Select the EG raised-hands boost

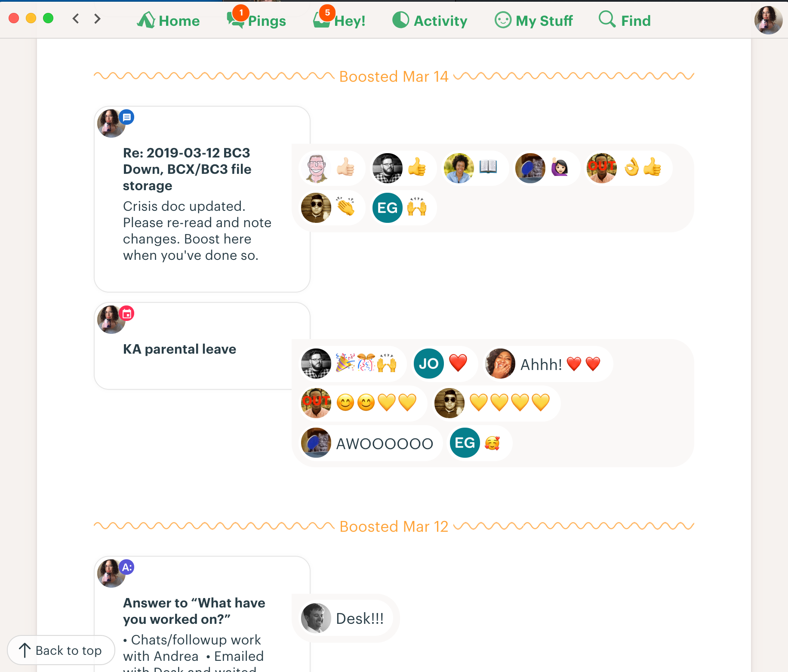tap(403, 208)
